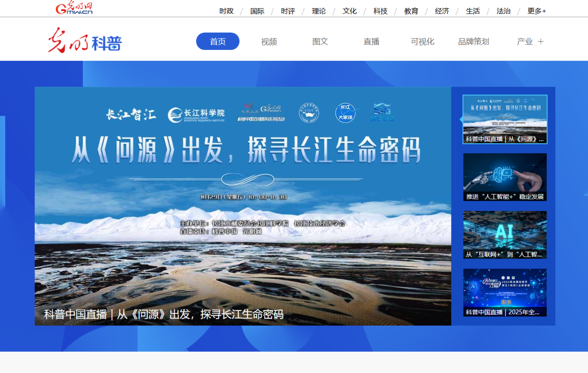The image size is (588, 373).
Task: Go to the 直播 section
Action: pos(371,42)
